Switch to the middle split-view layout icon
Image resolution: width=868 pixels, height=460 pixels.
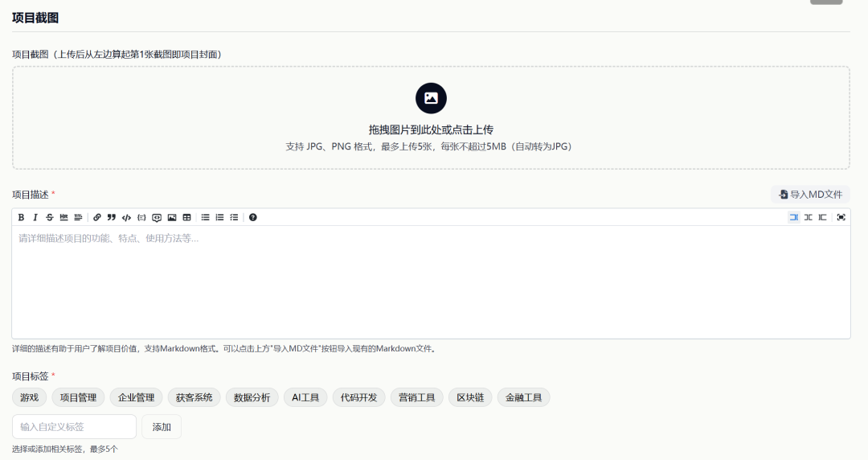pyautogui.click(x=809, y=217)
